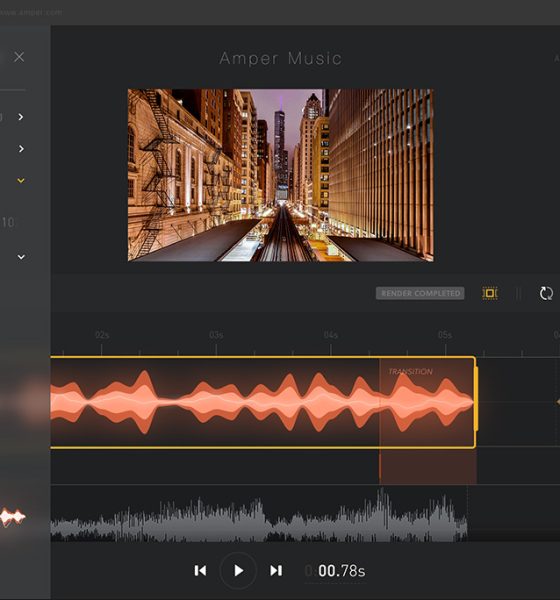Play the music track
Screen dimensions: 560x600
[x=238, y=571]
